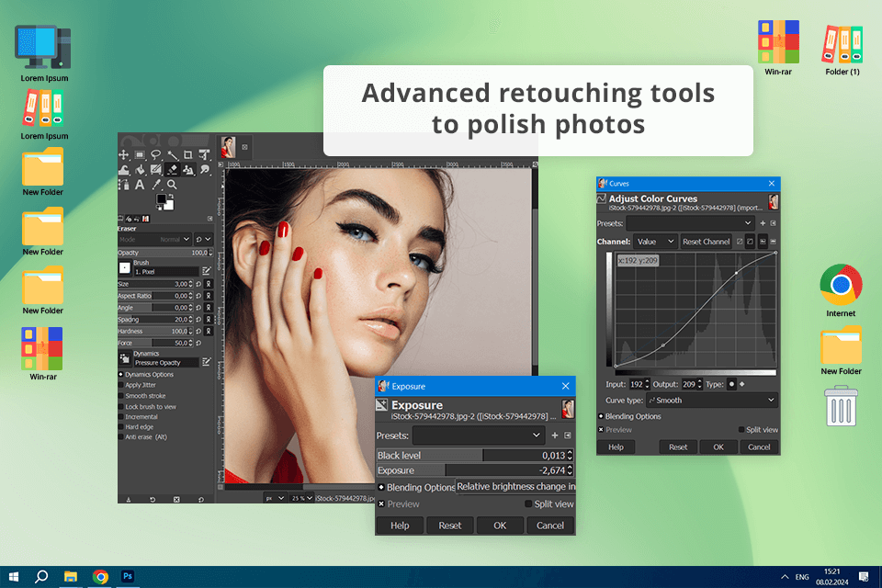Viewport: 882px width, 588px height.
Task: Enable Incremental checkbox
Action: tap(121, 417)
